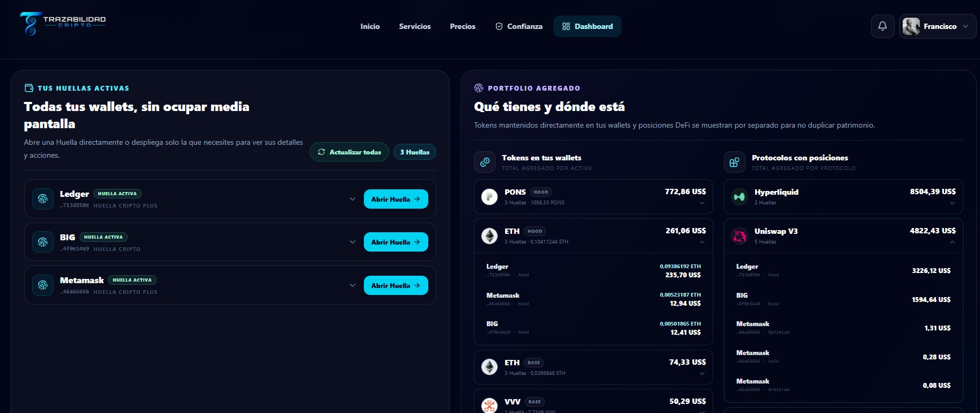Click the HUELLA ACTIVA badge on Ledger
The image size is (980, 413).
(x=118, y=194)
